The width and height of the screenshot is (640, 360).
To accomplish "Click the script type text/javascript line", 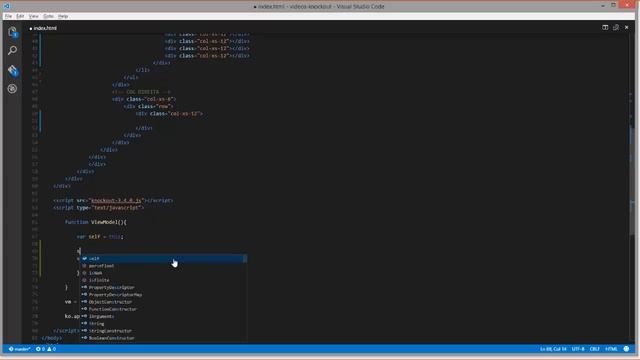I will pyautogui.click(x=98, y=208).
